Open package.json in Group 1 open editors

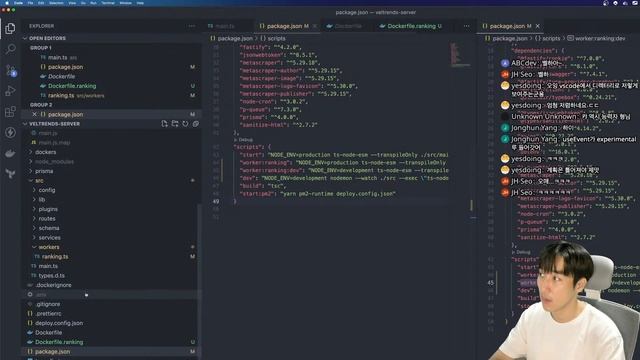(x=65, y=67)
